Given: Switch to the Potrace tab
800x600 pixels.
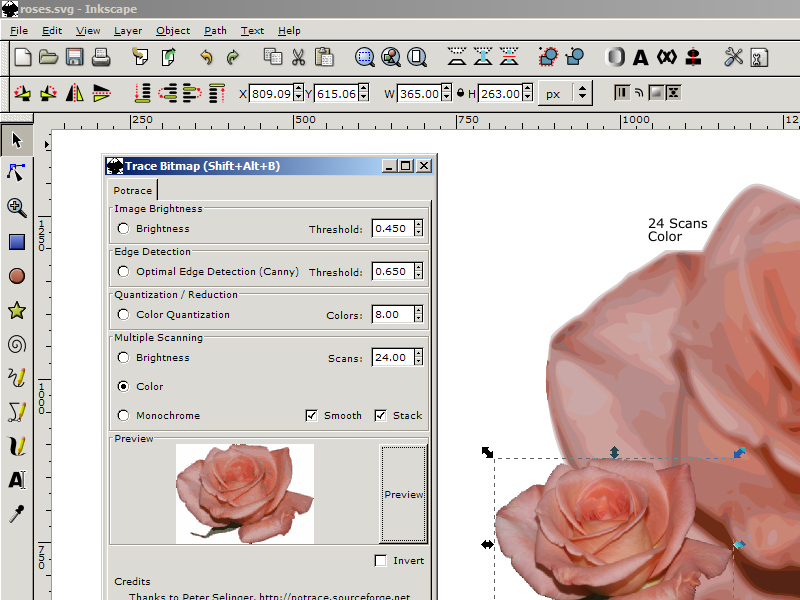Looking at the screenshot, I should 132,190.
